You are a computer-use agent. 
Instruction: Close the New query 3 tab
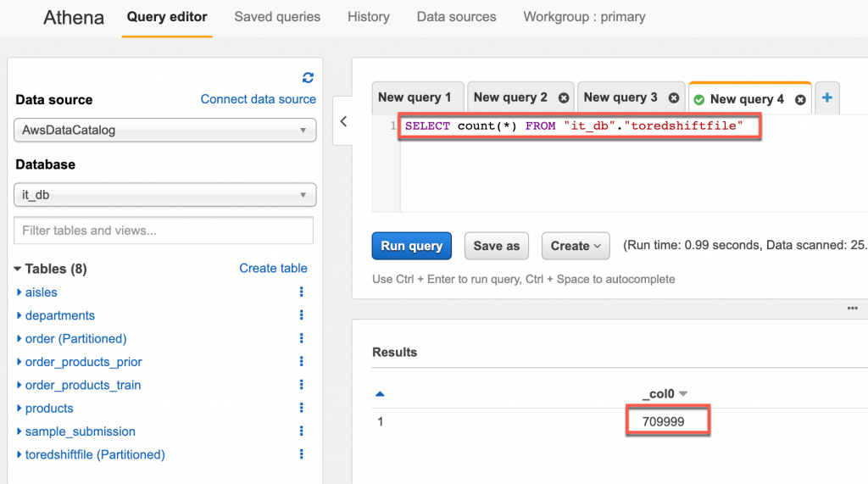pyautogui.click(x=674, y=98)
